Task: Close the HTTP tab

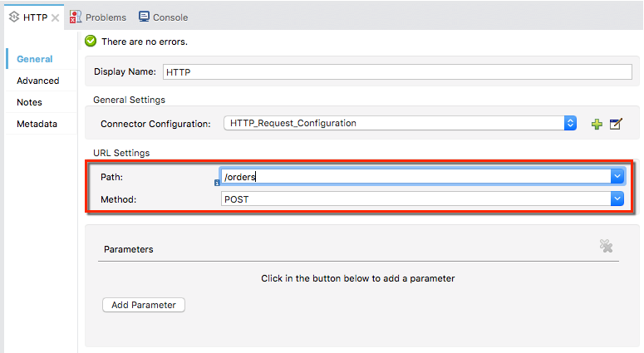Action: click(55, 17)
